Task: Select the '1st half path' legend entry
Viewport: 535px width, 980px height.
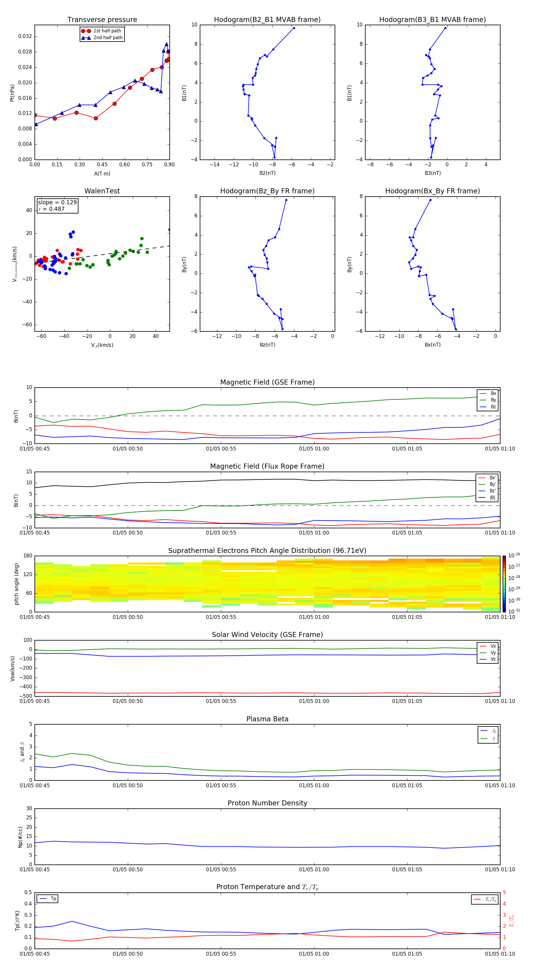Action: tap(102, 31)
